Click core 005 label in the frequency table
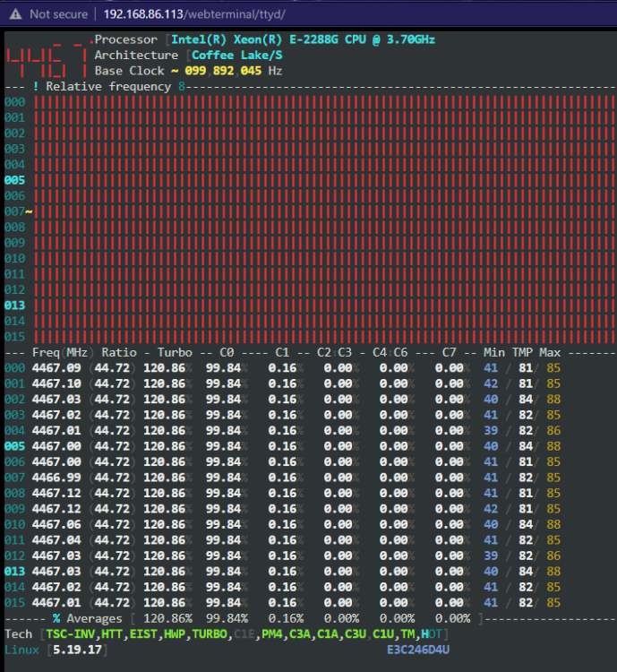The height and width of the screenshot is (672, 617). tap(15, 446)
